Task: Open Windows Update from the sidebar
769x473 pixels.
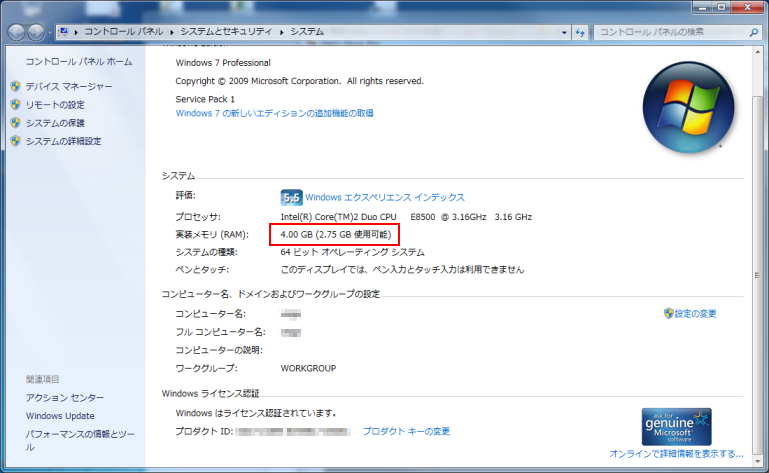Action: tap(60, 416)
